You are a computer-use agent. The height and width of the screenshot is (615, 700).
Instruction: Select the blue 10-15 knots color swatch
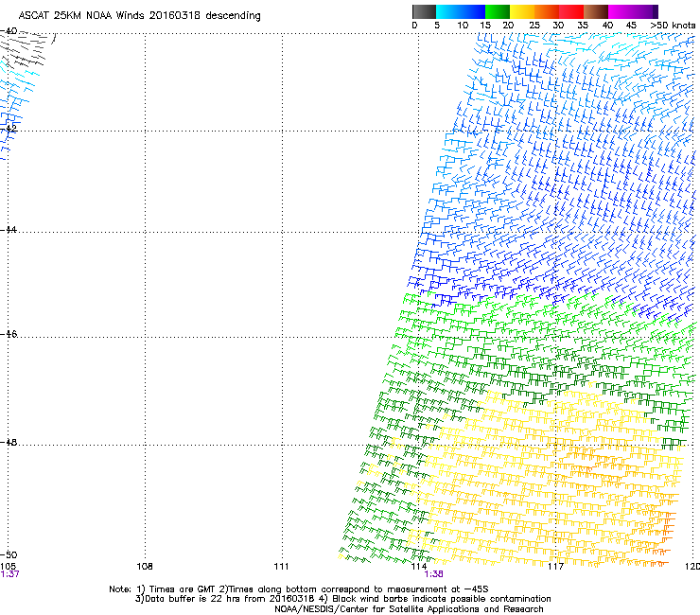coord(473,11)
